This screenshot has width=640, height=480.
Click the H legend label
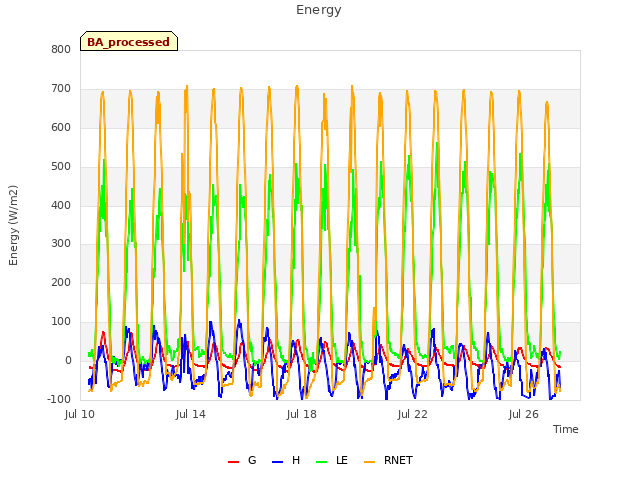click(x=296, y=460)
